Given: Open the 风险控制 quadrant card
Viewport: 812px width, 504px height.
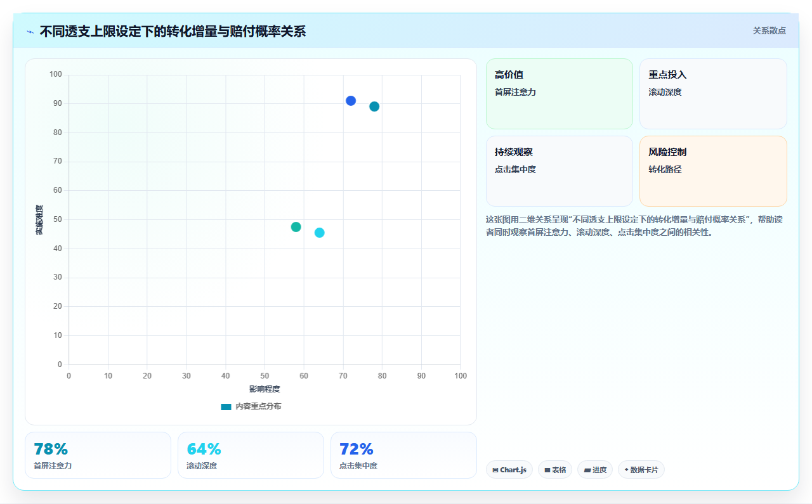Looking at the screenshot, I should (x=713, y=171).
